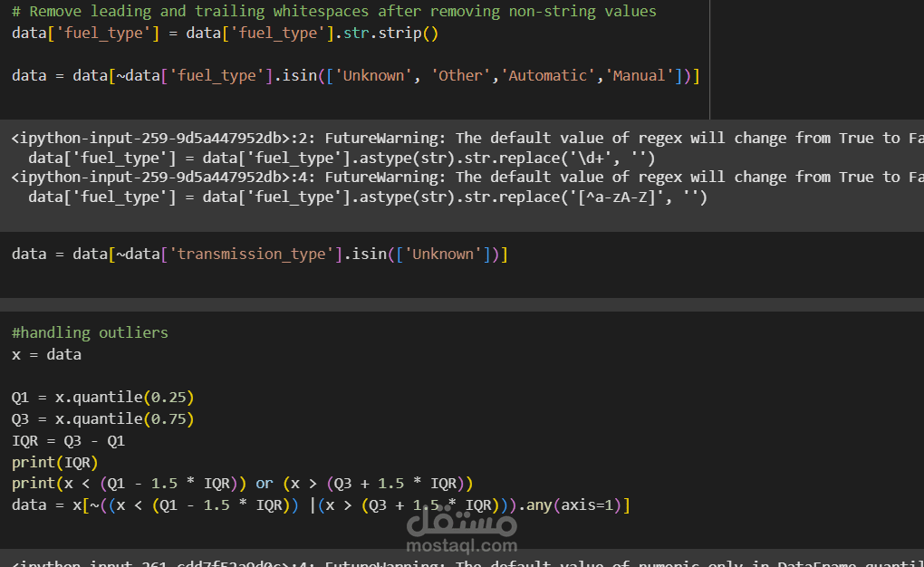
Task: Click the '#handling outliers' comment
Action: pyautogui.click(x=91, y=333)
